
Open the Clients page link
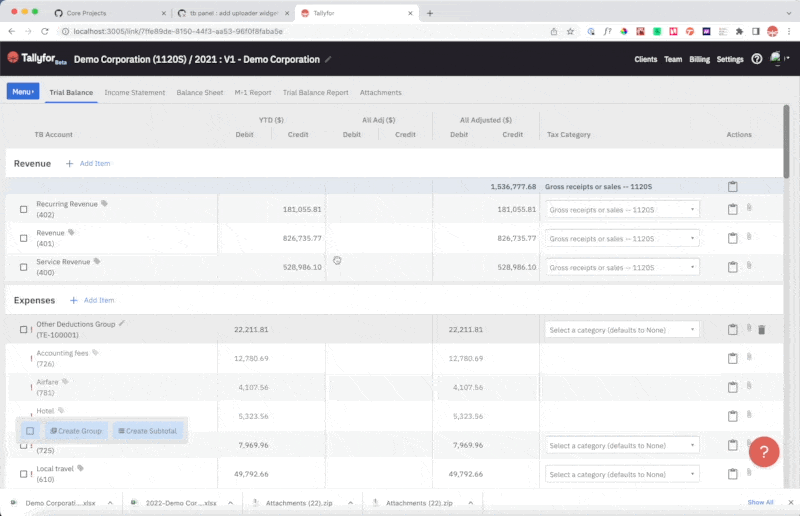tap(645, 59)
